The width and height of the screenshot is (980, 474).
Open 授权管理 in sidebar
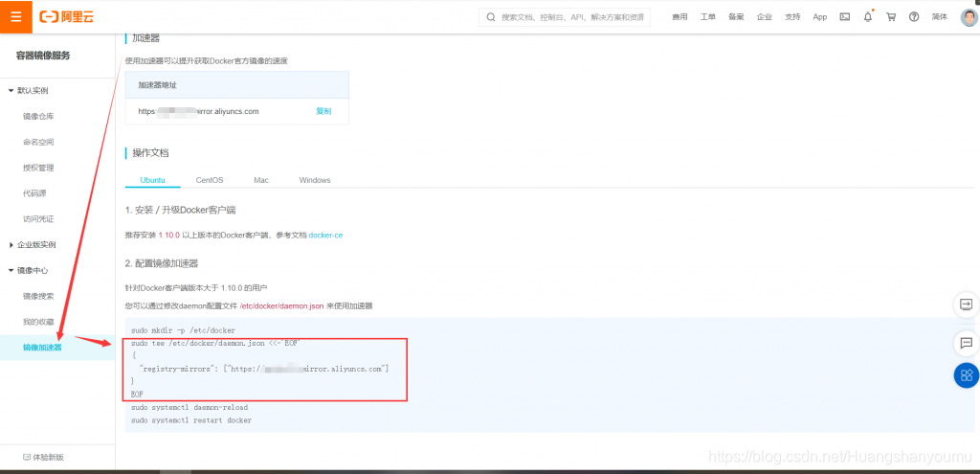38,168
